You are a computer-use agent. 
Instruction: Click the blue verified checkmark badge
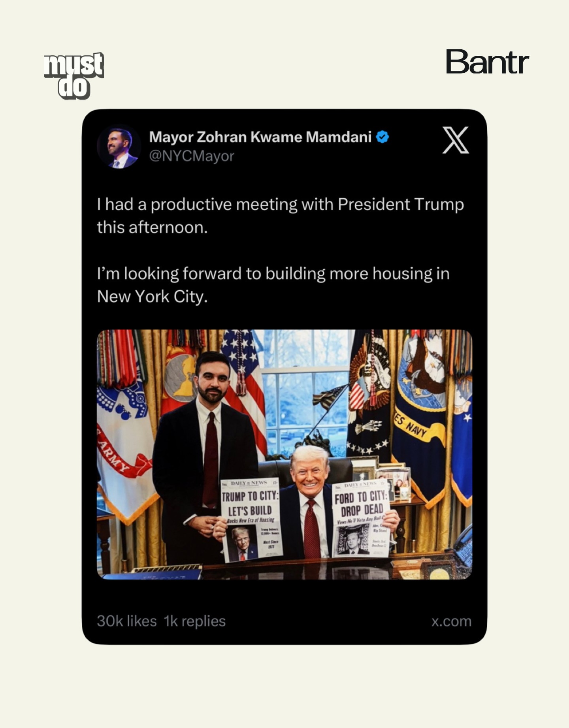tap(382, 137)
